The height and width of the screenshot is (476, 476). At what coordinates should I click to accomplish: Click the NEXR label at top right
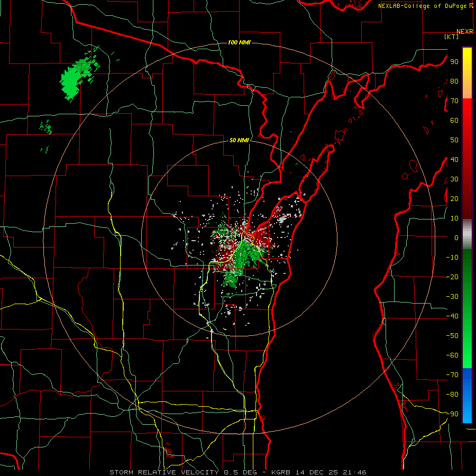click(465, 32)
